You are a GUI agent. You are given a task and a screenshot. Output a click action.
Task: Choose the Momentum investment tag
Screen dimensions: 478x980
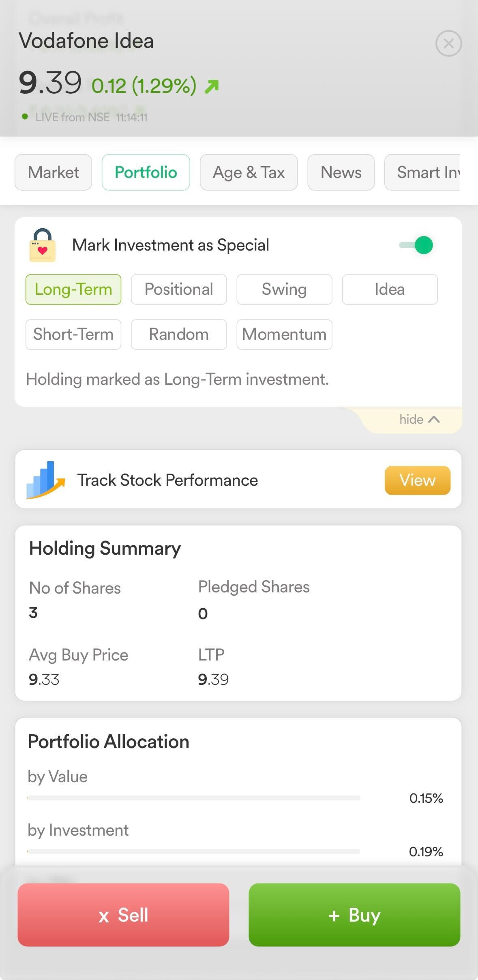tap(284, 335)
